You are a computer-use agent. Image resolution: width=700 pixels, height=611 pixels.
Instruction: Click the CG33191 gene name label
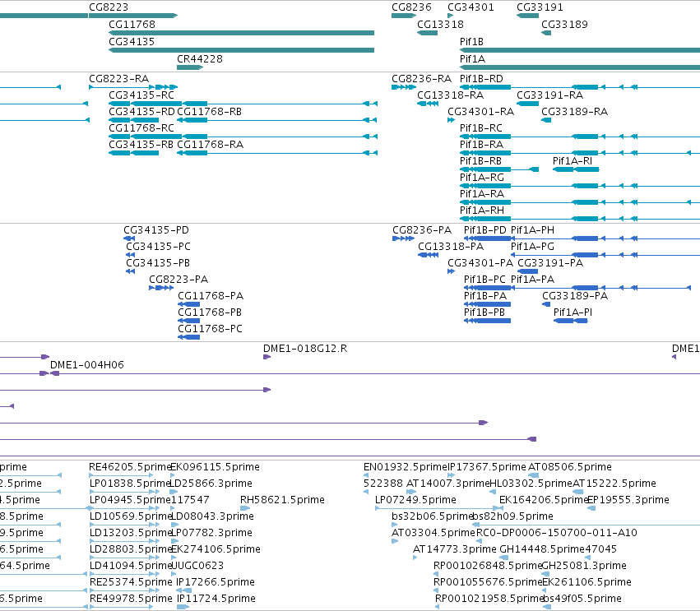[x=540, y=7]
